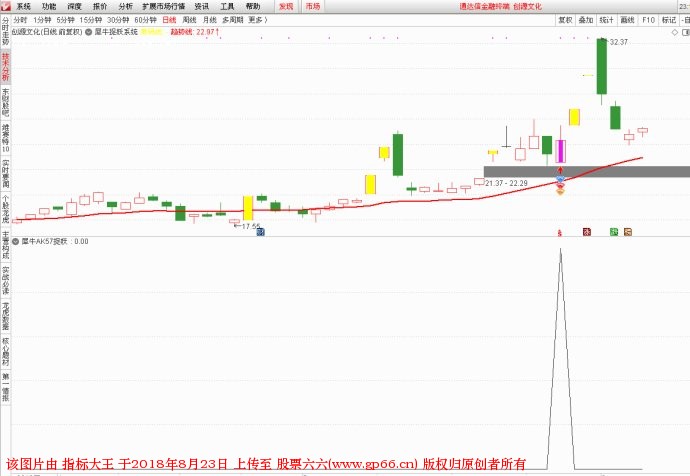
Task: Click the 趋势线 22.97 indicator value
Action: [x=195, y=32]
